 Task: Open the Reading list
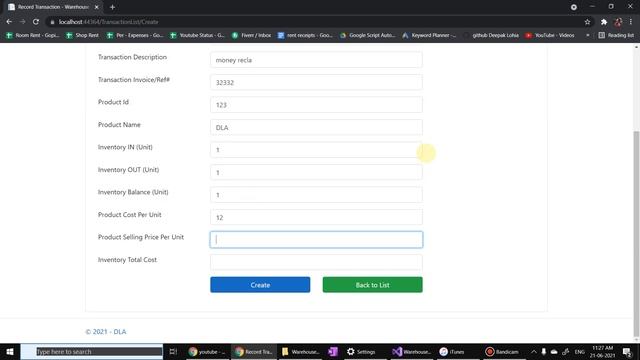tap(616, 36)
